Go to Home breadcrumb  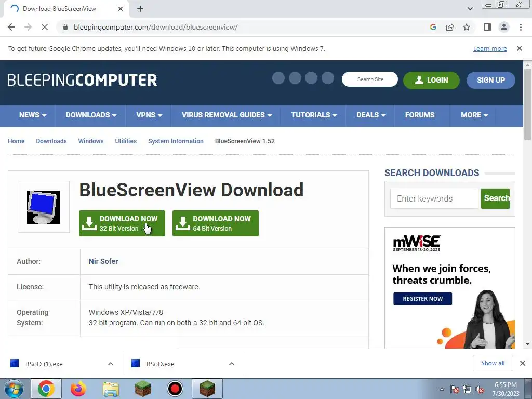coord(16,141)
